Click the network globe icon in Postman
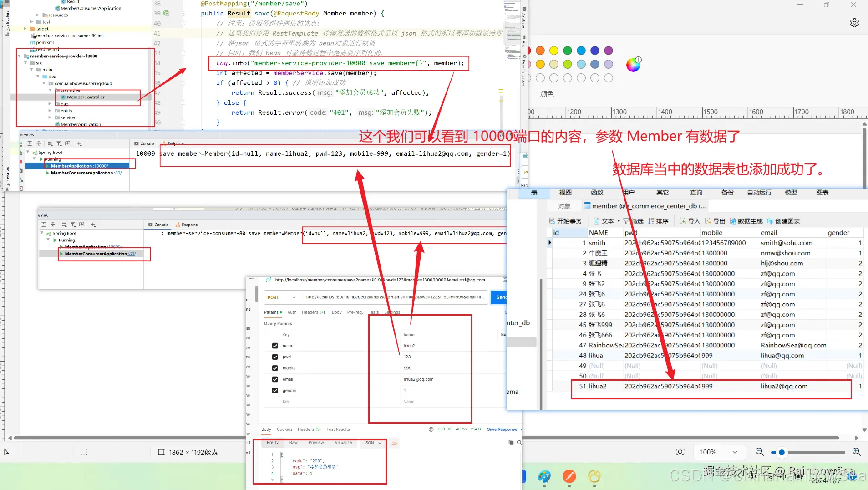This screenshot has height=490, width=868. pos(431,429)
